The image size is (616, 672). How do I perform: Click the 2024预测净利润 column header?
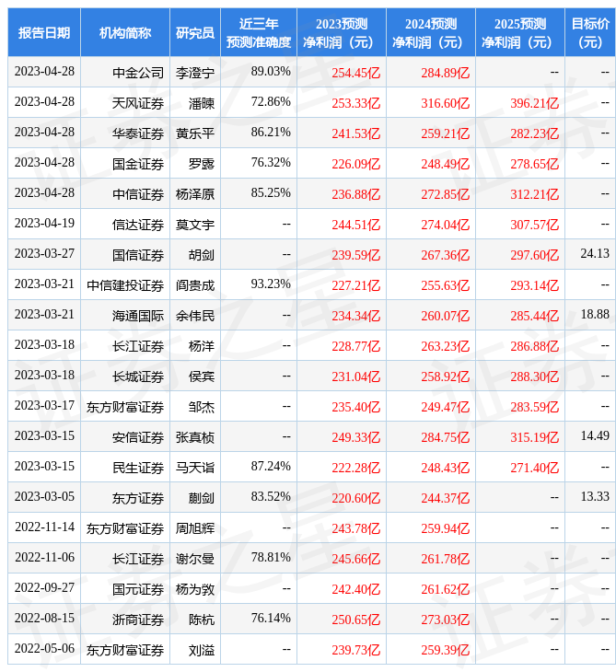pos(431,32)
